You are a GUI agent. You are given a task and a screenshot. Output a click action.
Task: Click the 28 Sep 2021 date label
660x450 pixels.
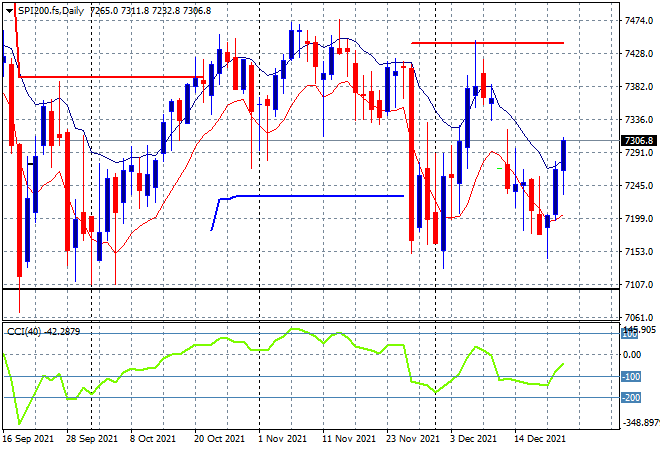click(x=92, y=439)
